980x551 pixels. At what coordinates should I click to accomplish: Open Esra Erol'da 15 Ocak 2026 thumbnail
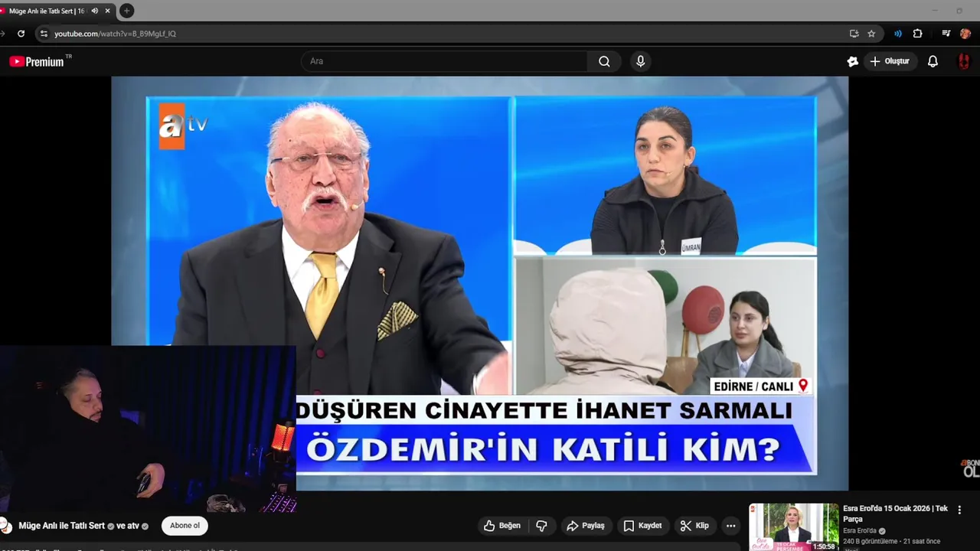pyautogui.click(x=793, y=527)
